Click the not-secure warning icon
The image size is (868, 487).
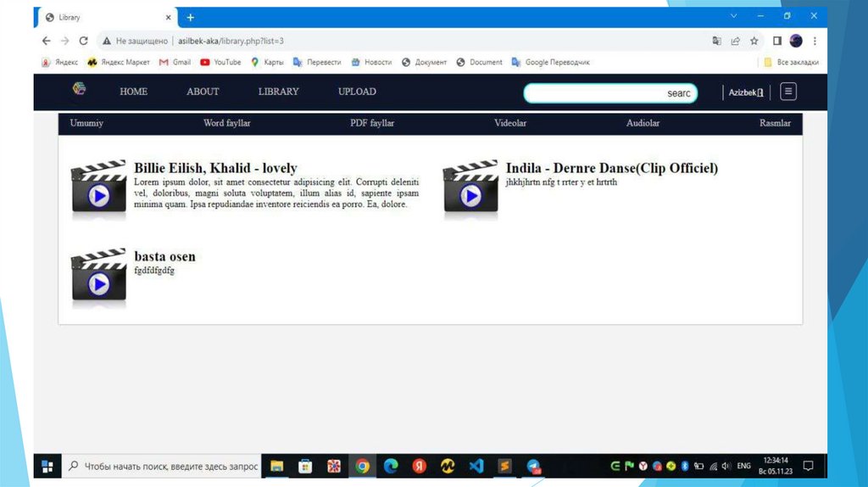pyautogui.click(x=106, y=41)
